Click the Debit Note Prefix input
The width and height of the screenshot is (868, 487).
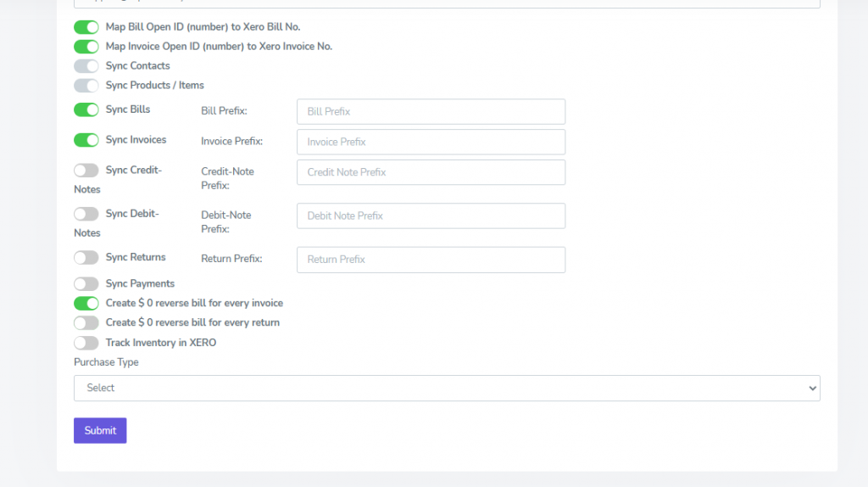(x=431, y=216)
